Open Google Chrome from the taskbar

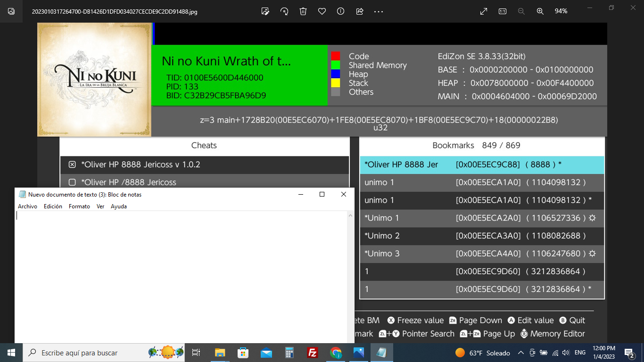[x=335, y=353]
